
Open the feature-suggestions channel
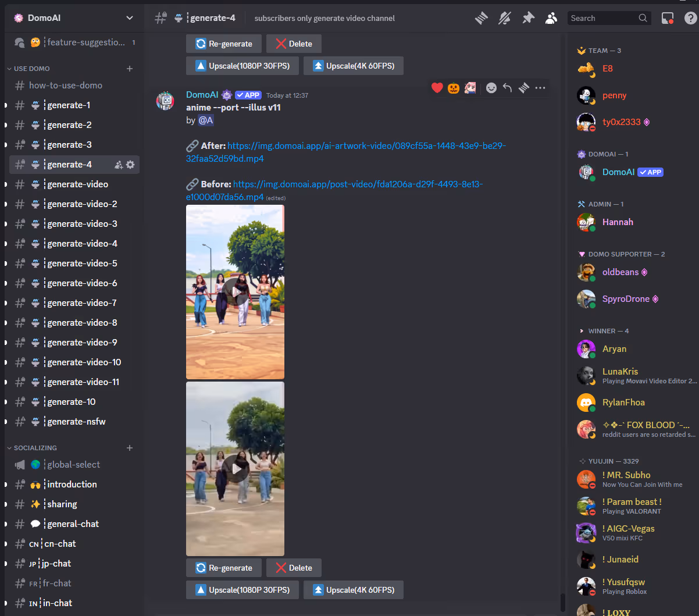74,42
